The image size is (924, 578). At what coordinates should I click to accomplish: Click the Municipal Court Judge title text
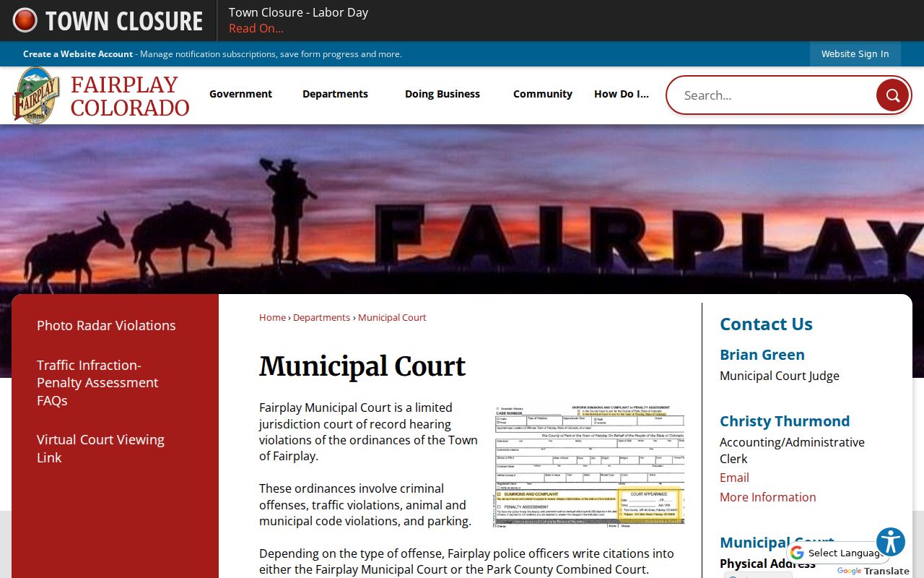[780, 376]
